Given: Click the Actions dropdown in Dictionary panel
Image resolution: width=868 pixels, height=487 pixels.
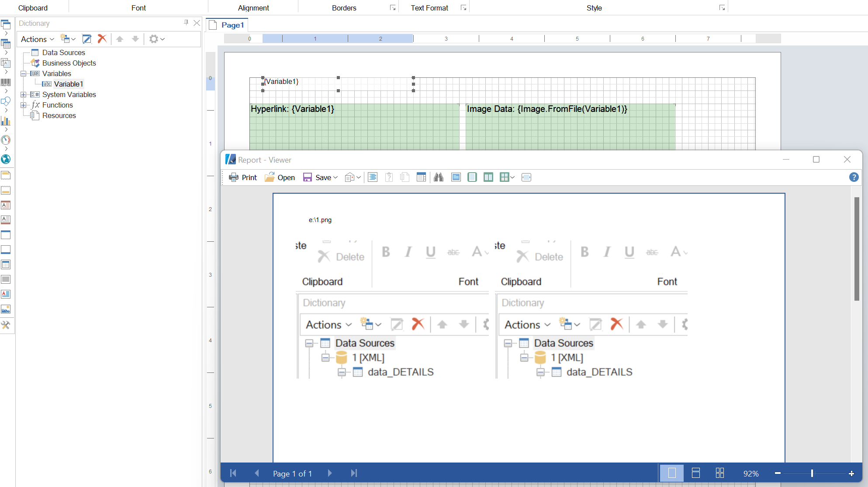Looking at the screenshot, I should (x=36, y=39).
